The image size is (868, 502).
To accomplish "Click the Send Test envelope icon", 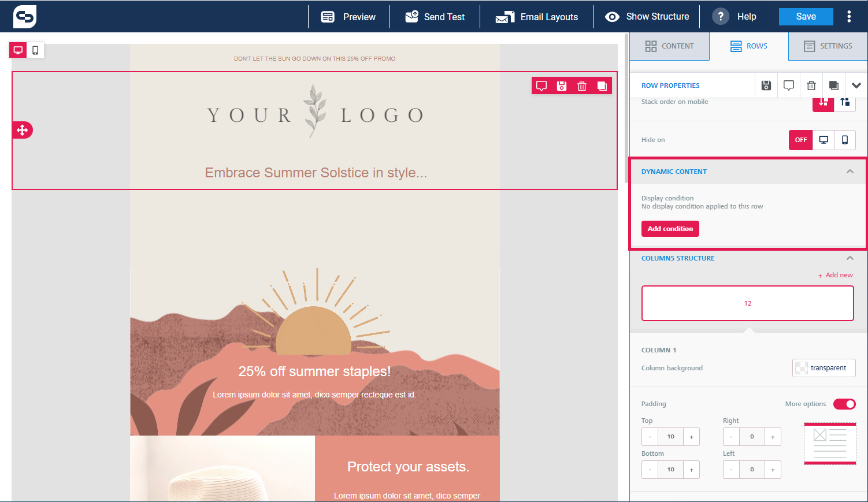I will click(411, 17).
